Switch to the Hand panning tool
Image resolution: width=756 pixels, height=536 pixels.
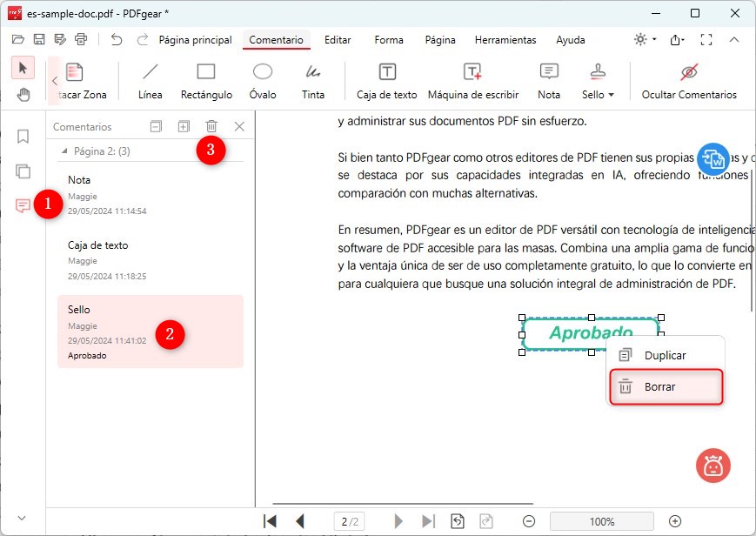click(23, 94)
